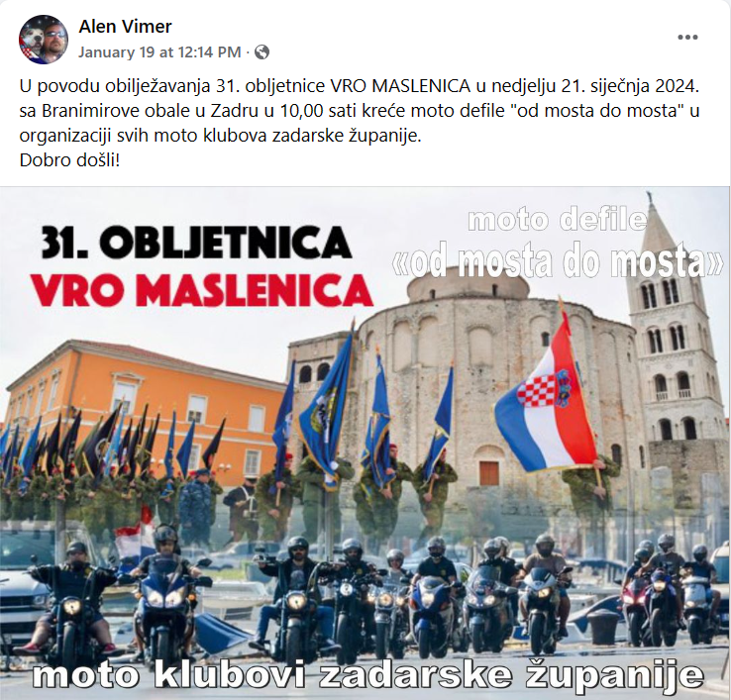Click the first line of the post text
731x700 pixels.
coord(360,86)
